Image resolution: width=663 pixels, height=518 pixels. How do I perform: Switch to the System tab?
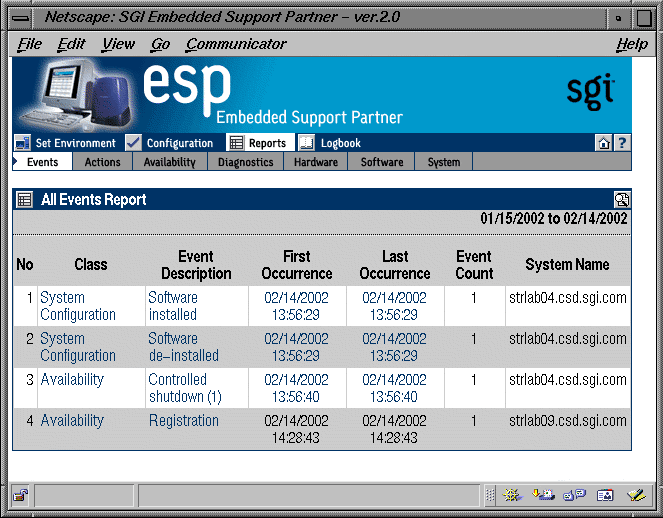point(444,162)
